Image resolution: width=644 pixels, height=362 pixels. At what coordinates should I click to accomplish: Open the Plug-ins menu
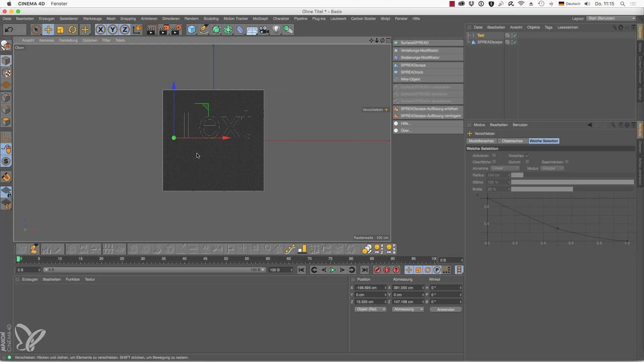[319, 19]
